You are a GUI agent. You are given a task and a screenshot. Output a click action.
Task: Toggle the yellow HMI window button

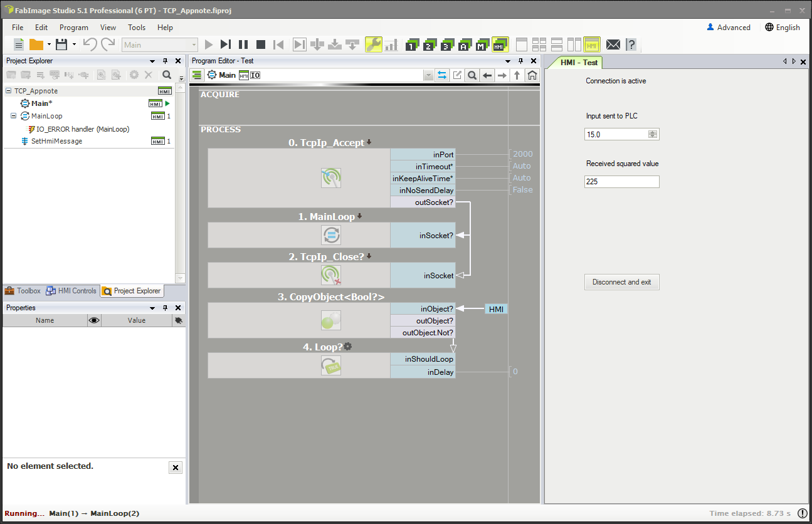tap(592, 45)
